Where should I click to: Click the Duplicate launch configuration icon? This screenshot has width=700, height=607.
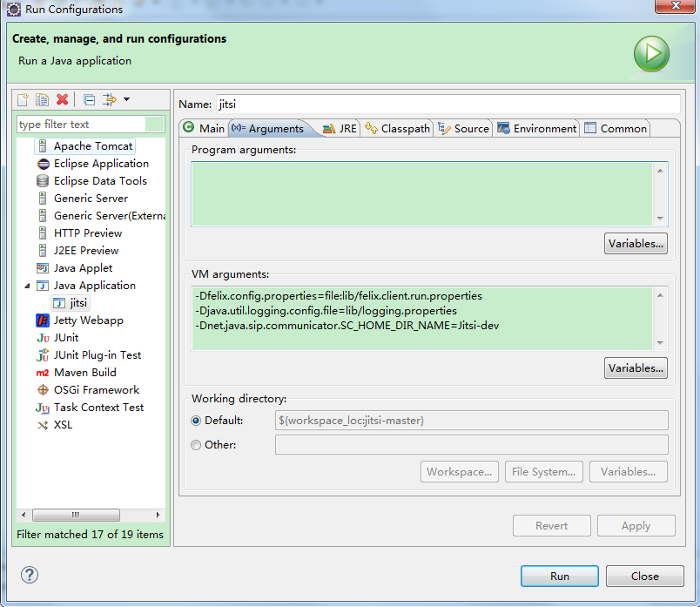tap(43, 99)
